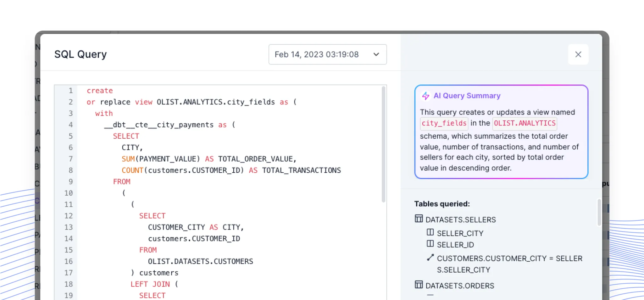Select the SELLER_ID column name
This screenshot has width=644, height=300.
(x=455, y=245)
